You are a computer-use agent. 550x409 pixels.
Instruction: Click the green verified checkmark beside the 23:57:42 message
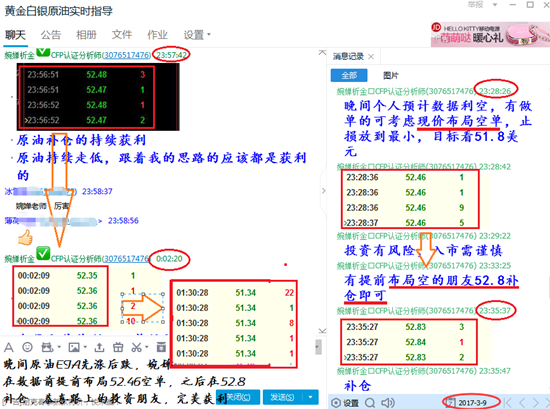click(43, 53)
